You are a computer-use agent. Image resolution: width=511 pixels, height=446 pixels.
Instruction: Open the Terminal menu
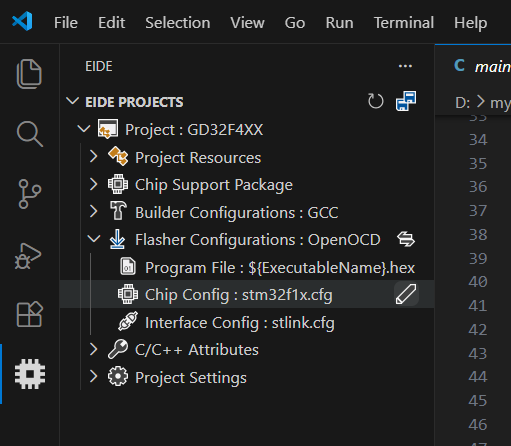click(404, 23)
